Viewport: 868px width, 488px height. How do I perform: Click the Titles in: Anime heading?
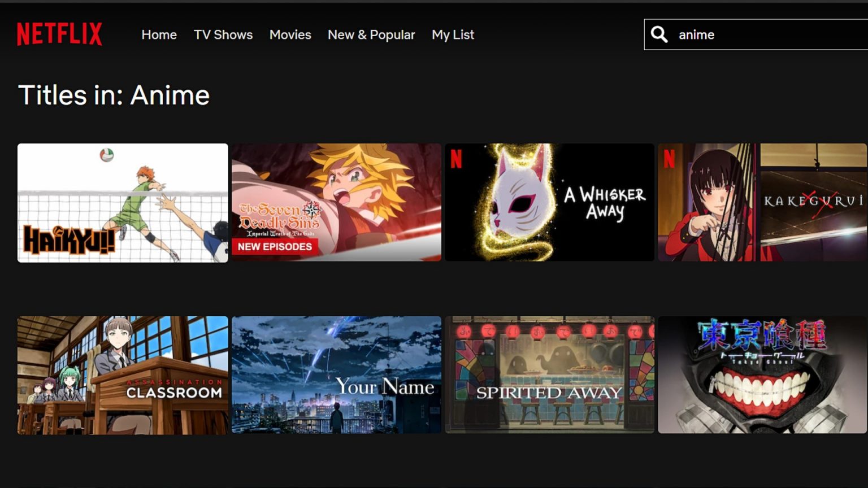tap(113, 95)
